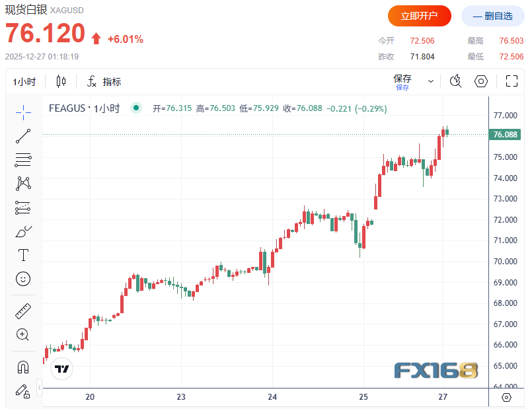The image size is (532, 409).
Task: Toggle the green market status dot
Action: point(136,108)
